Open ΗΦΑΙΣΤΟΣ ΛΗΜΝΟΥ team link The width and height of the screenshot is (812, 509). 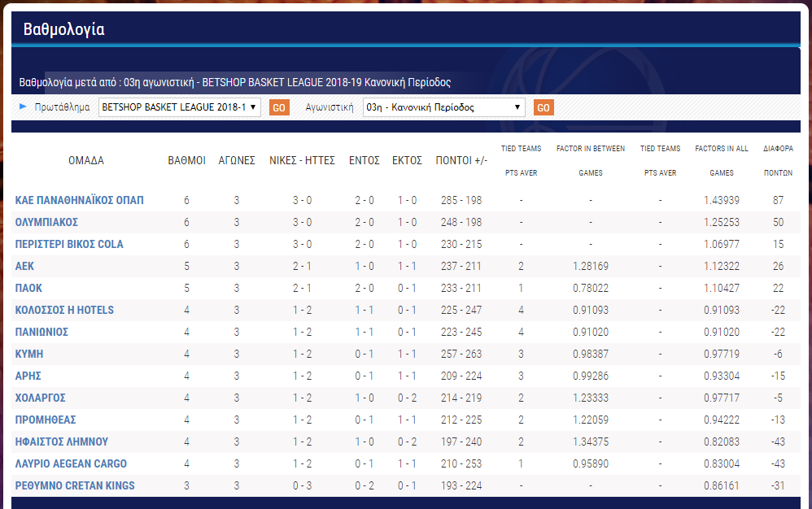point(62,442)
